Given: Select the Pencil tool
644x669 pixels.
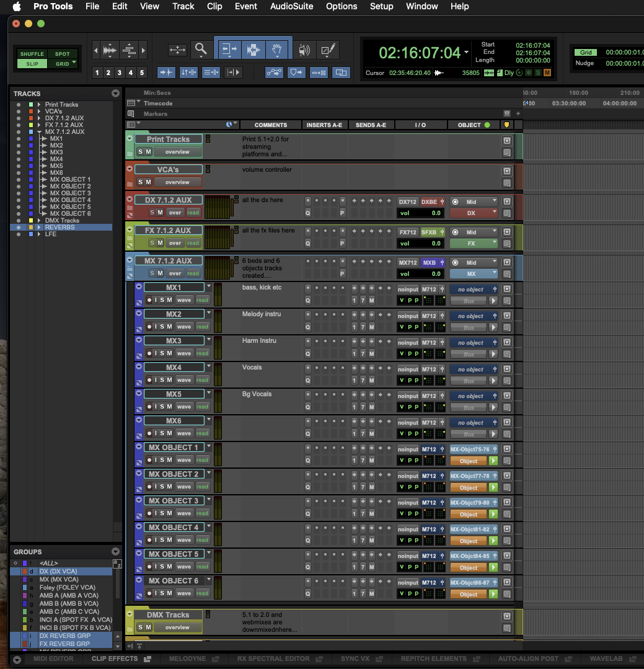Looking at the screenshot, I should coord(328,50).
